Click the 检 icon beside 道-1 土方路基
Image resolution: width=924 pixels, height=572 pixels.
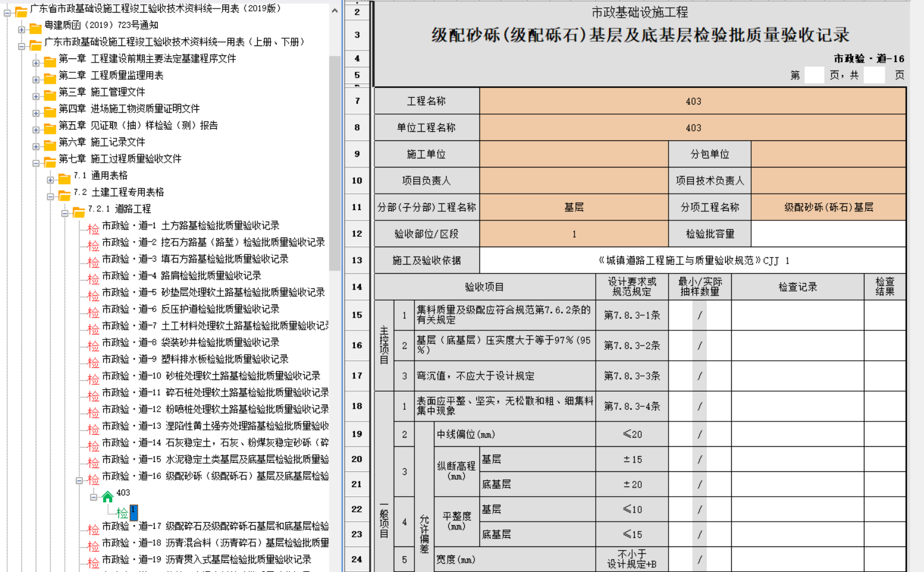(93, 228)
